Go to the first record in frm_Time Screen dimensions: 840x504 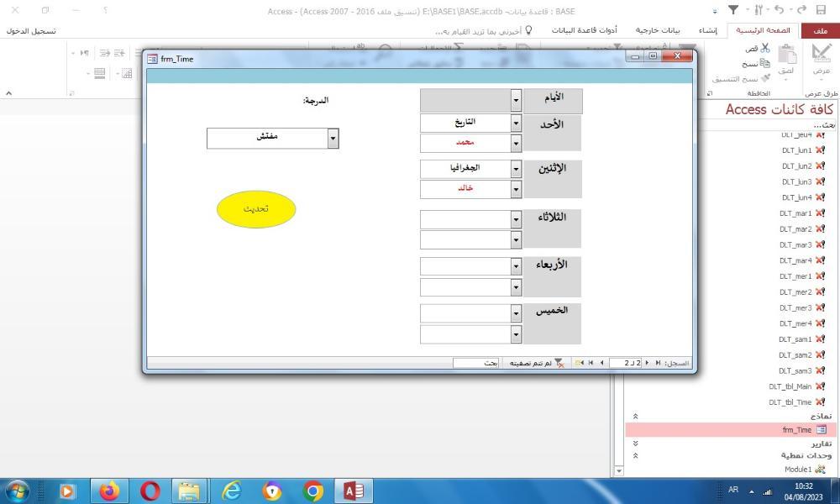coord(658,363)
